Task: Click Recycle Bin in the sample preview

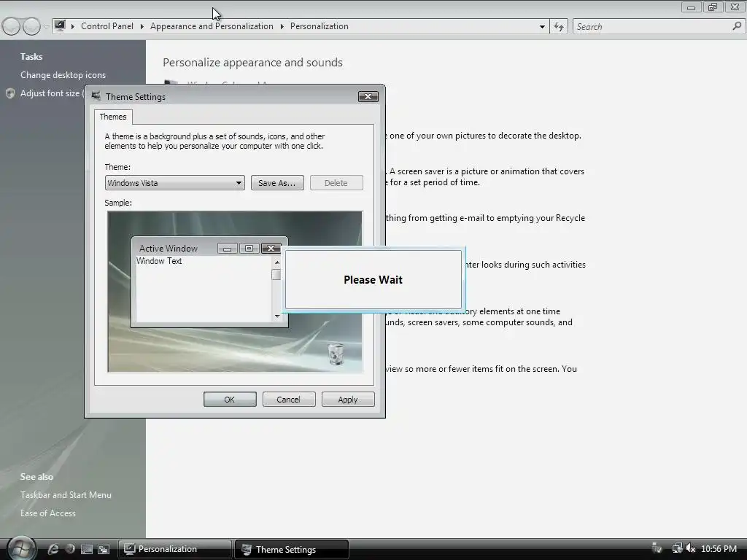Action: click(x=336, y=354)
